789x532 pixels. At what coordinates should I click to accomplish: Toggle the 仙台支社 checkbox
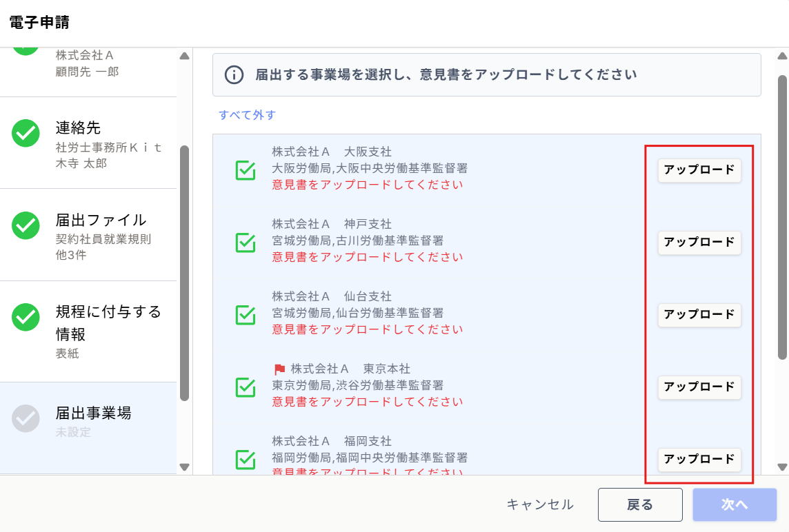point(246,316)
